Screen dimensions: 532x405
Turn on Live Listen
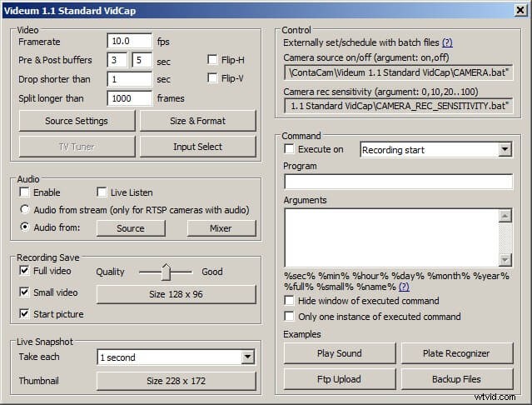click(x=102, y=192)
